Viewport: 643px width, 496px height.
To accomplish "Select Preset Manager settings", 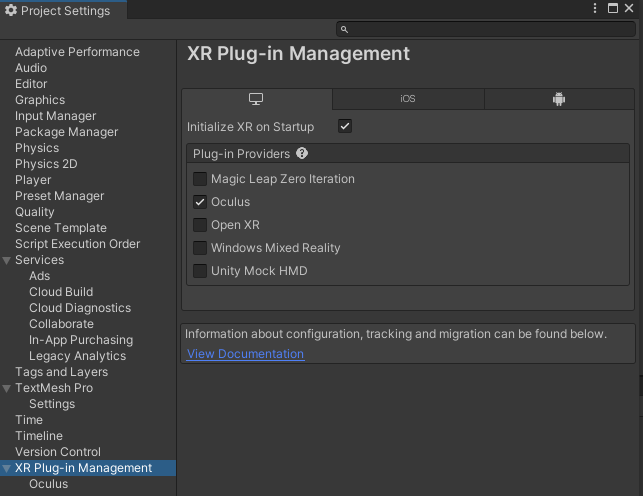I will 59,196.
